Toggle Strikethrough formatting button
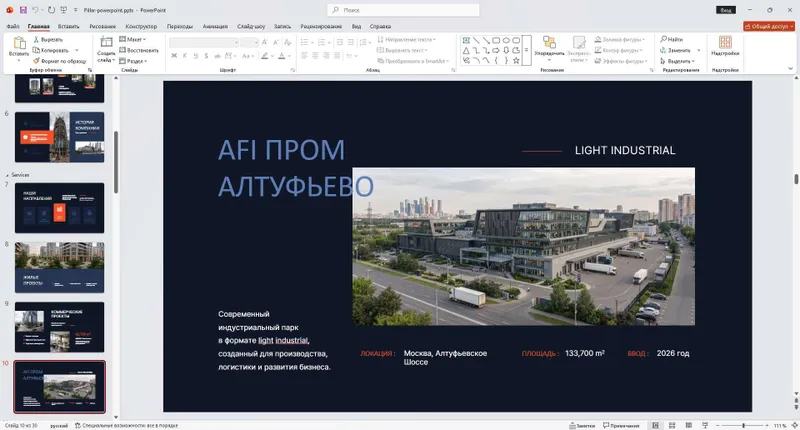The image size is (800, 430). pos(217,56)
